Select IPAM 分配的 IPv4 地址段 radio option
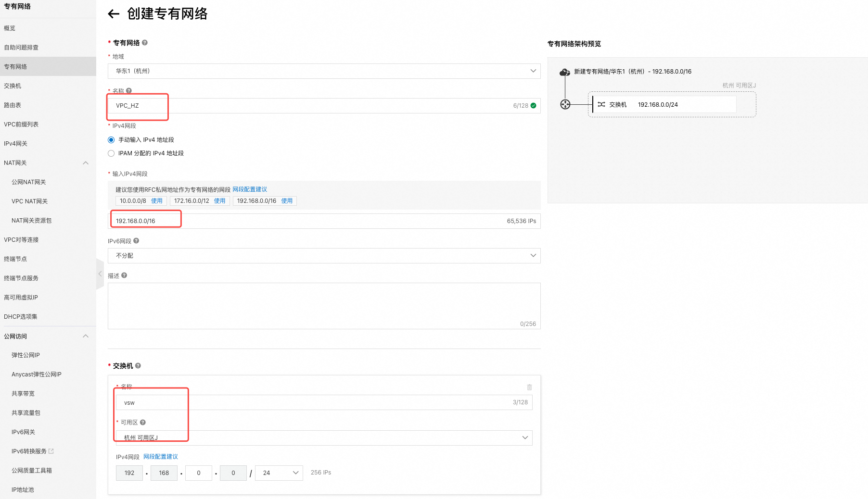This screenshot has width=868, height=499. point(111,153)
